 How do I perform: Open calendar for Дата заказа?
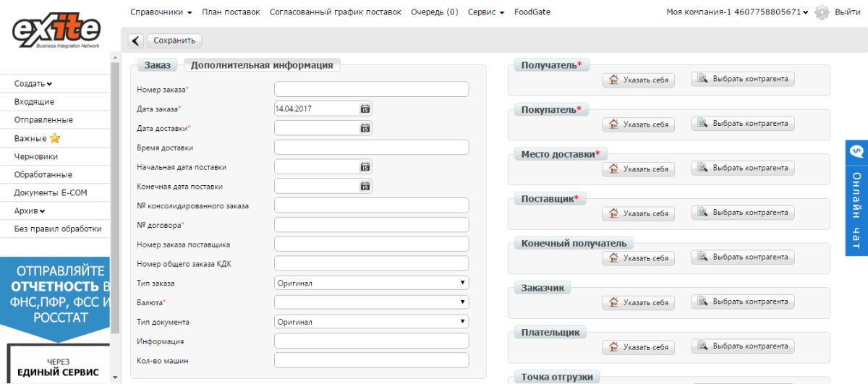point(365,108)
